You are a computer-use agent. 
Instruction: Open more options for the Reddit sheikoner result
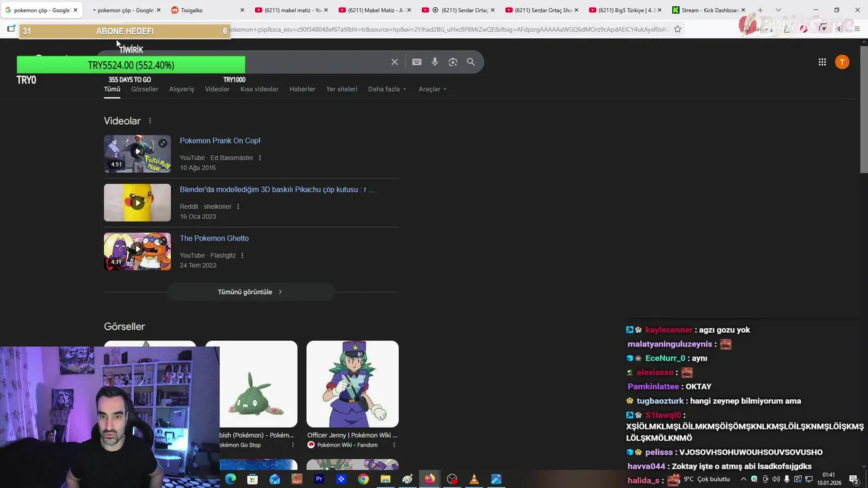[238, 207]
